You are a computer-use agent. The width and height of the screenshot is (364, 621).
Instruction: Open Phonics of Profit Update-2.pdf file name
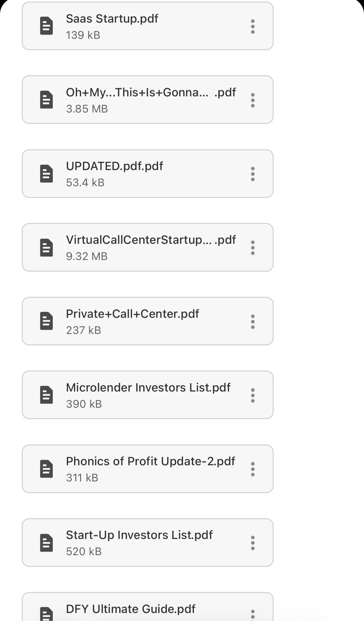[150, 461]
